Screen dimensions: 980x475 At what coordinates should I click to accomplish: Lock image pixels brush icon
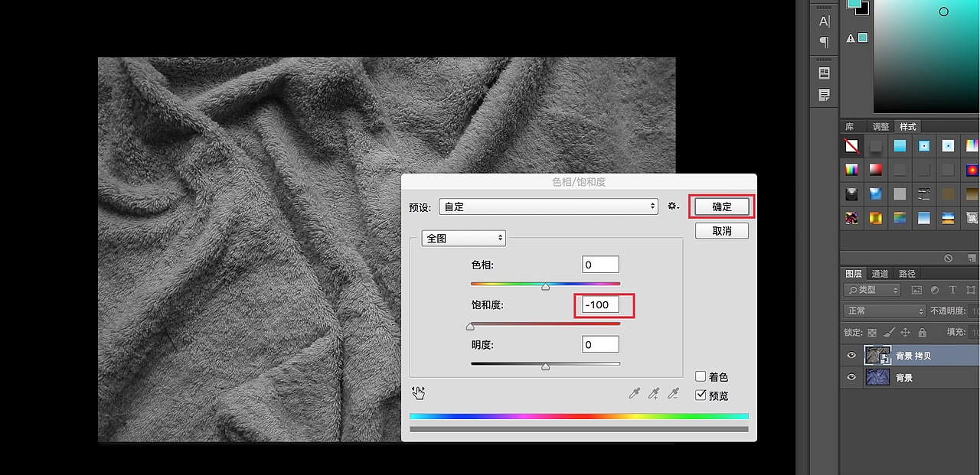tap(888, 333)
